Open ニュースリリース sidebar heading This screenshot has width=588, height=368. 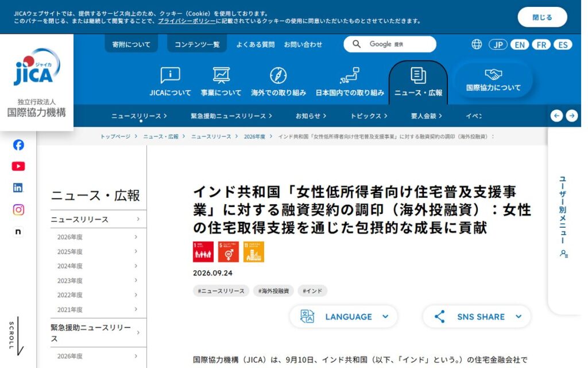click(98, 219)
